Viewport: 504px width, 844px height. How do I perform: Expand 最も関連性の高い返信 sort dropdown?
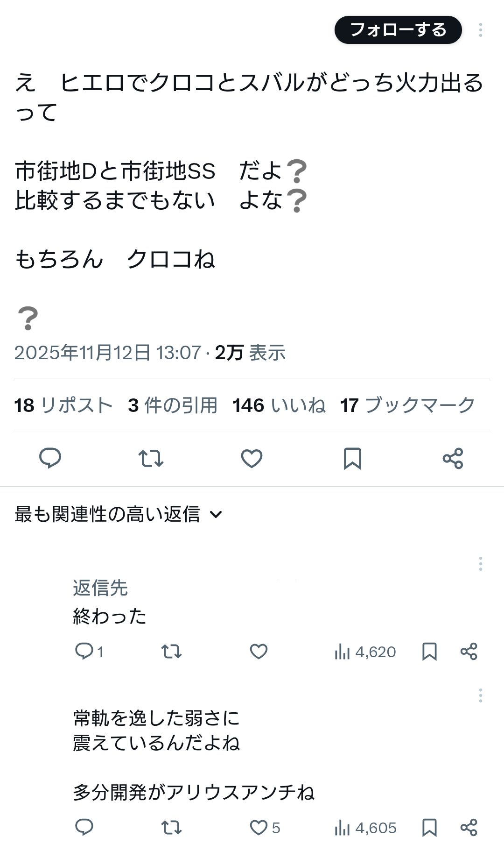coord(119,514)
